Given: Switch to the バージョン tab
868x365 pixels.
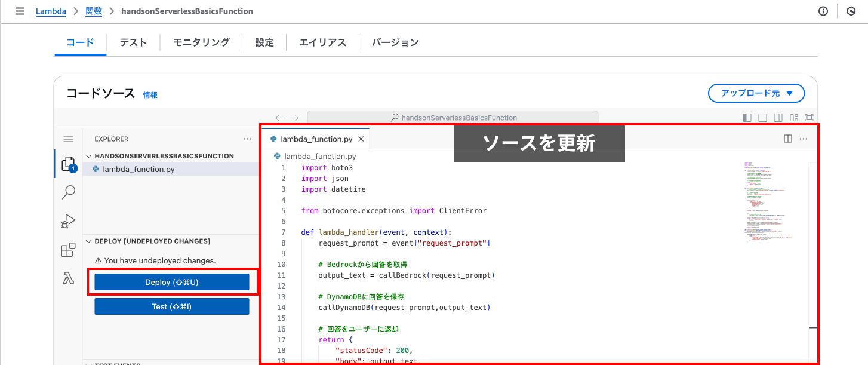Looking at the screenshot, I should coord(395,42).
